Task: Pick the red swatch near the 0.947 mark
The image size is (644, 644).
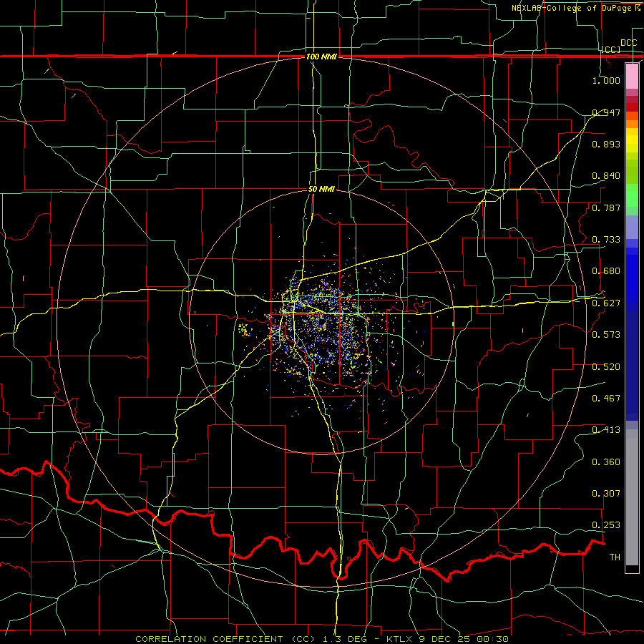Action: tap(632, 107)
